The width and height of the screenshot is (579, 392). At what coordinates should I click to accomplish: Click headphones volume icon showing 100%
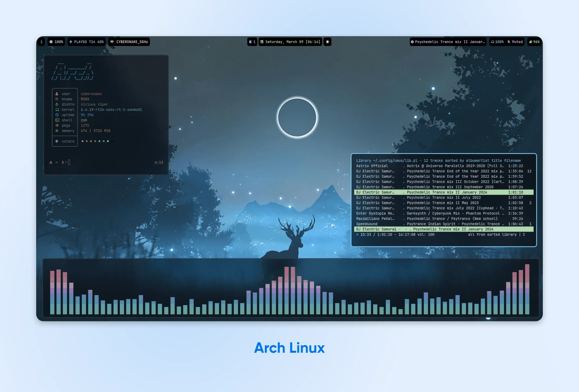[x=493, y=42]
